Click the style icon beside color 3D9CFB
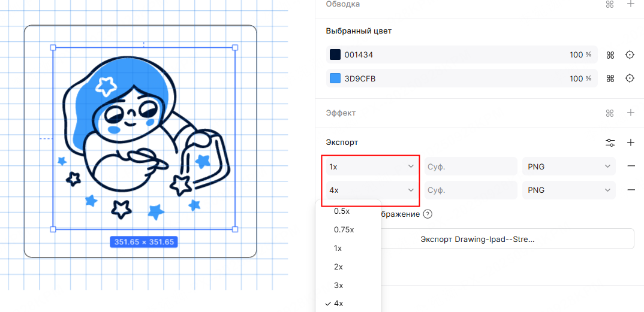The image size is (644, 312). (x=610, y=78)
